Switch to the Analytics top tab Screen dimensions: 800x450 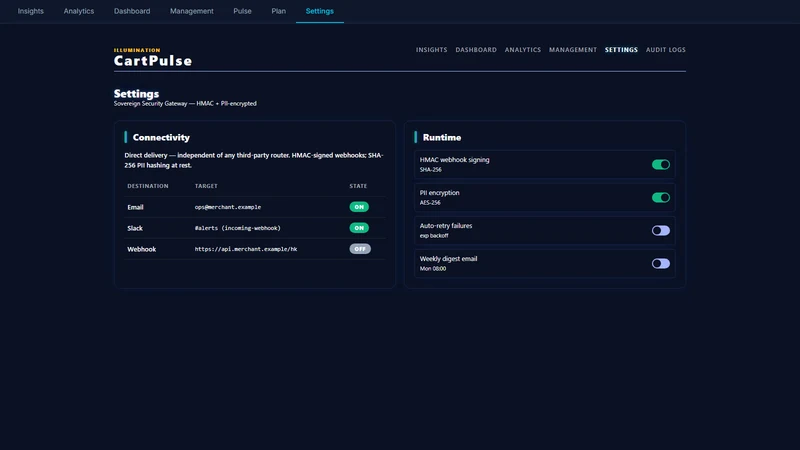pyautogui.click(x=79, y=11)
